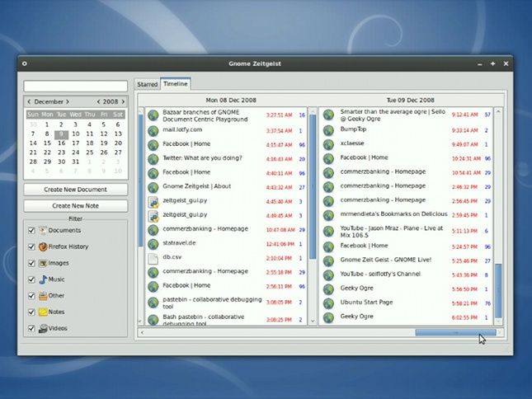The width and height of the screenshot is (532, 399).
Task: Click globe icon beside Bazaar branches entry
Action: [153, 115]
